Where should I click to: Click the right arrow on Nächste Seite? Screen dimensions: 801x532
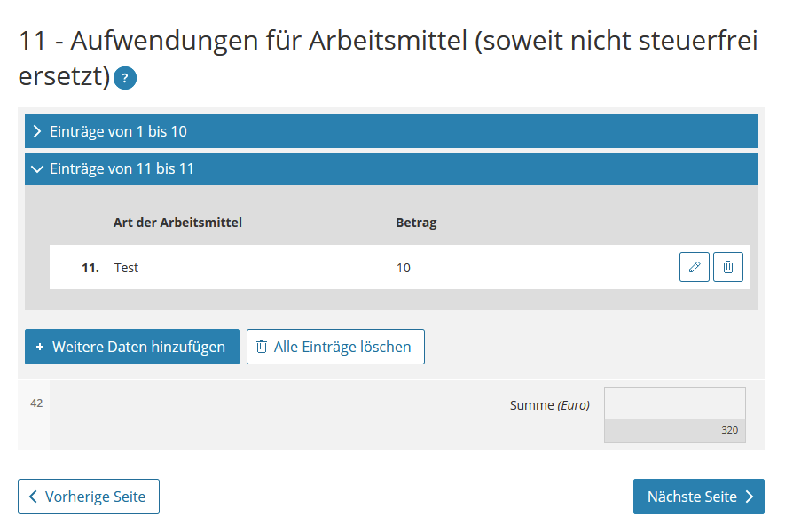(749, 497)
